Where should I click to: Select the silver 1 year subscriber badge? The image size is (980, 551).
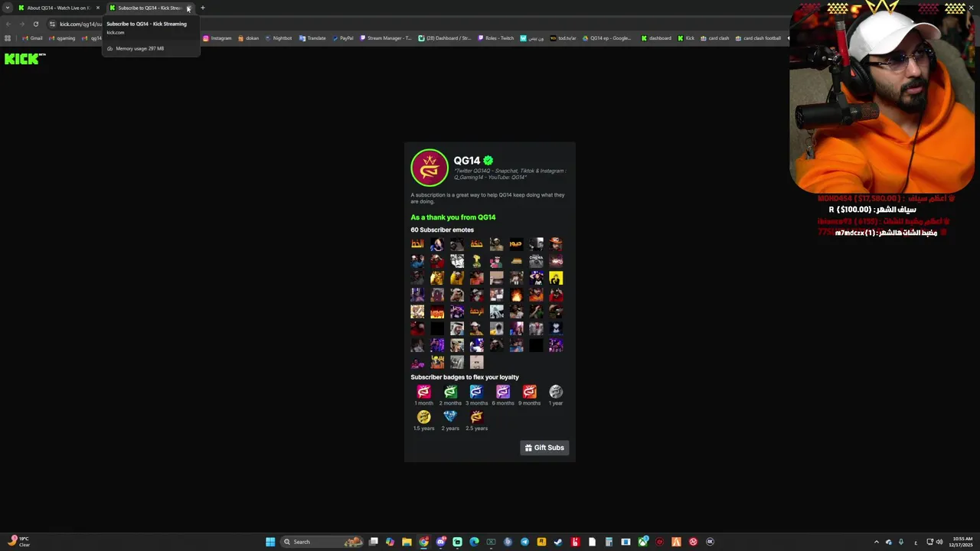tap(556, 392)
